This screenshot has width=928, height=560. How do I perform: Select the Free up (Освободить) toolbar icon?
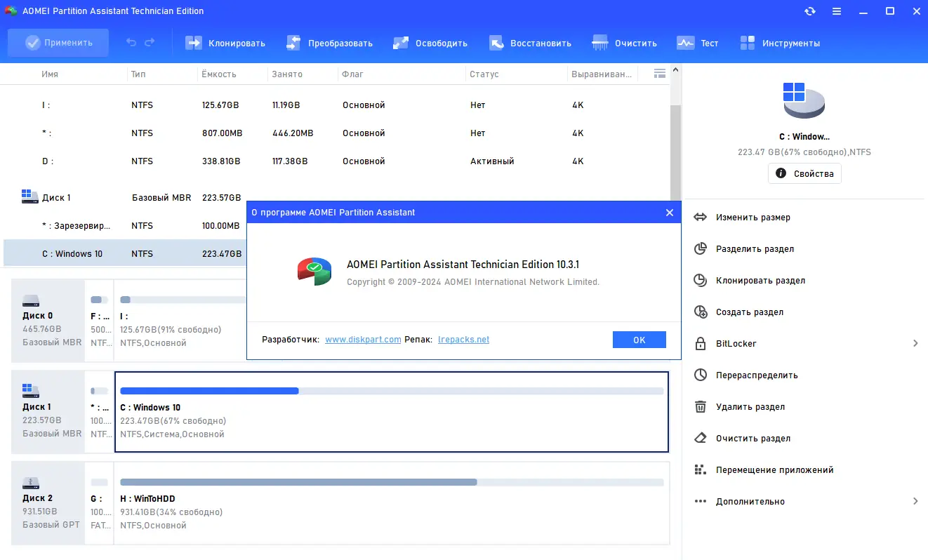coord(401,43)
